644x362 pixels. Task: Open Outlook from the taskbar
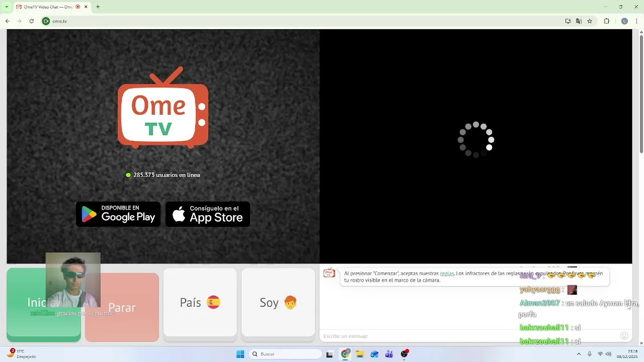point(374,354)
